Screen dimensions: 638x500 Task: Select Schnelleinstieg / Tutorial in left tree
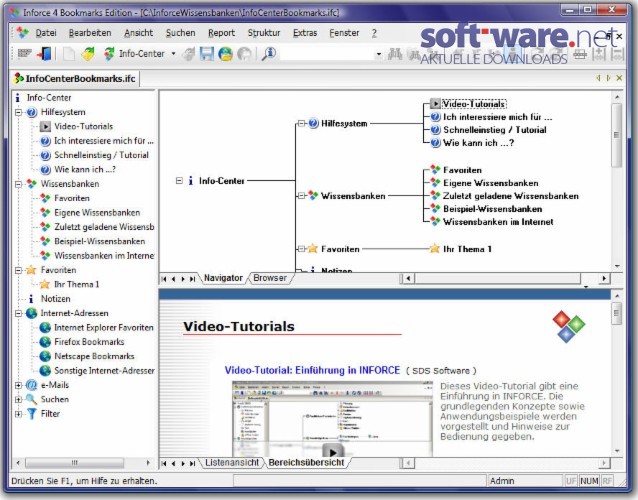click(101, 155)
